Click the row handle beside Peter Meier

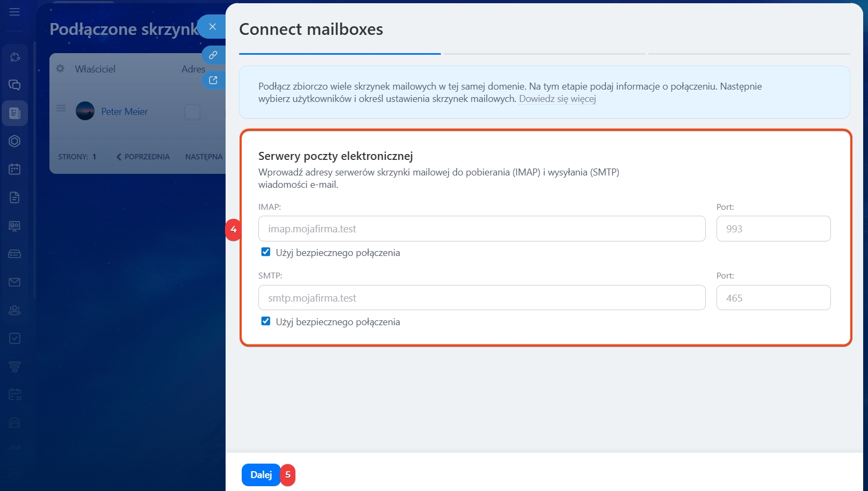point(61,108)
